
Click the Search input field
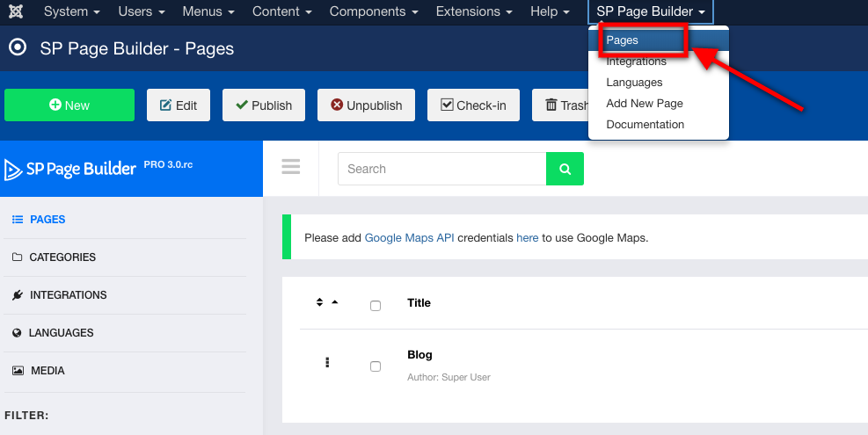point(441,169)
